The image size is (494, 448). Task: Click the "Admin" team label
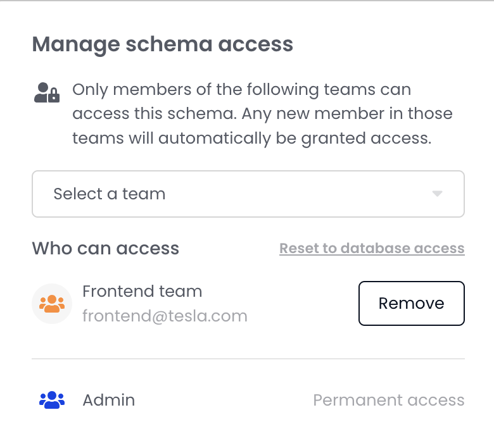point(108,400)
